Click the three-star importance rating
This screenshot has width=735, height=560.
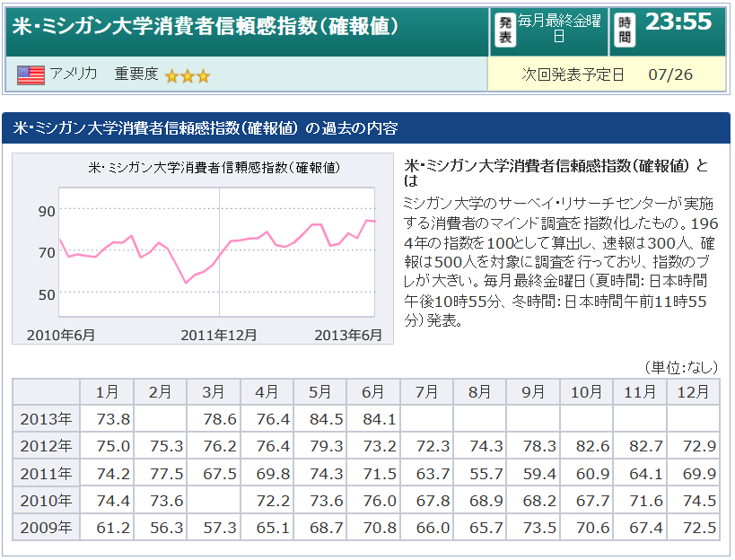point(188,76)
